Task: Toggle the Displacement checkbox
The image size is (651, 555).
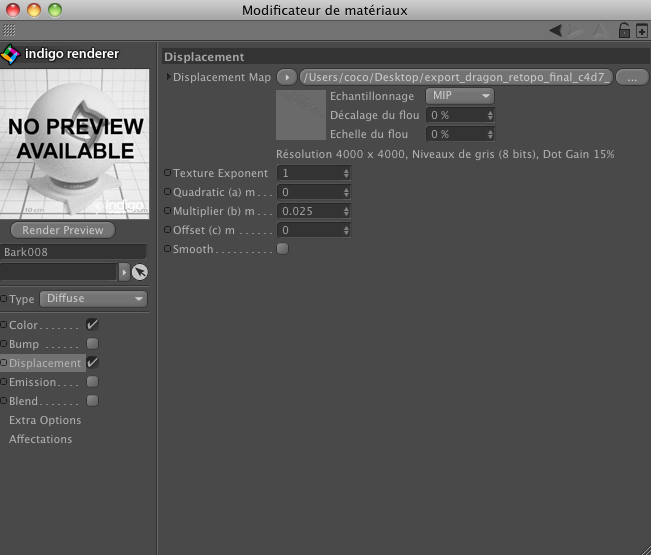Action: 92,363
